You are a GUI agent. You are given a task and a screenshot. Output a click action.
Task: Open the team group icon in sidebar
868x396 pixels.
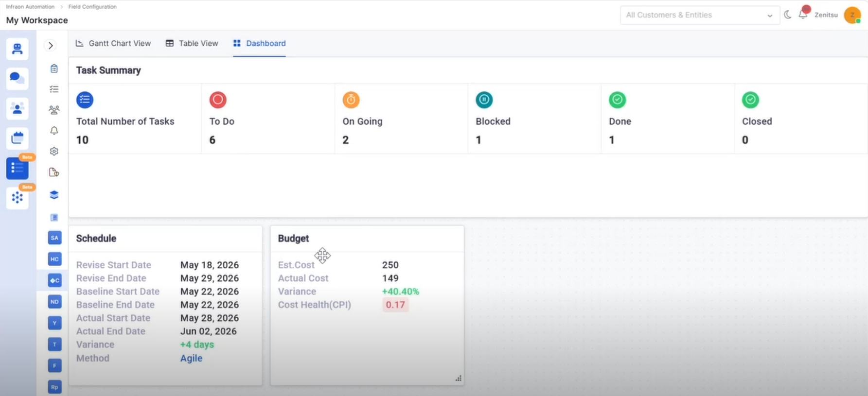pyautogui.click(x=54, y=110)
